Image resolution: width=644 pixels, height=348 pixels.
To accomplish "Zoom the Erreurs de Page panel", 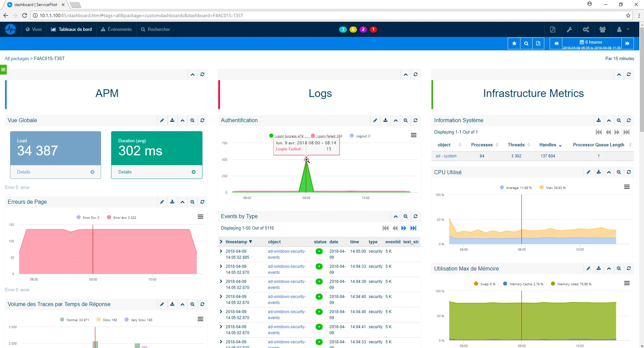I will pos(192,202).
